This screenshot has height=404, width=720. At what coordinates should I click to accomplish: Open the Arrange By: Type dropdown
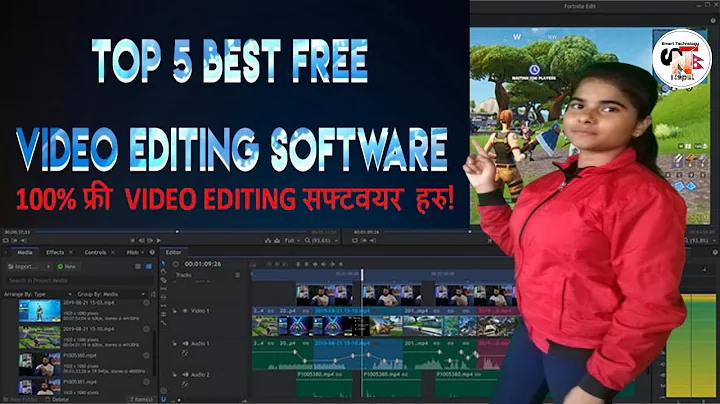click(x=38, y=294)
